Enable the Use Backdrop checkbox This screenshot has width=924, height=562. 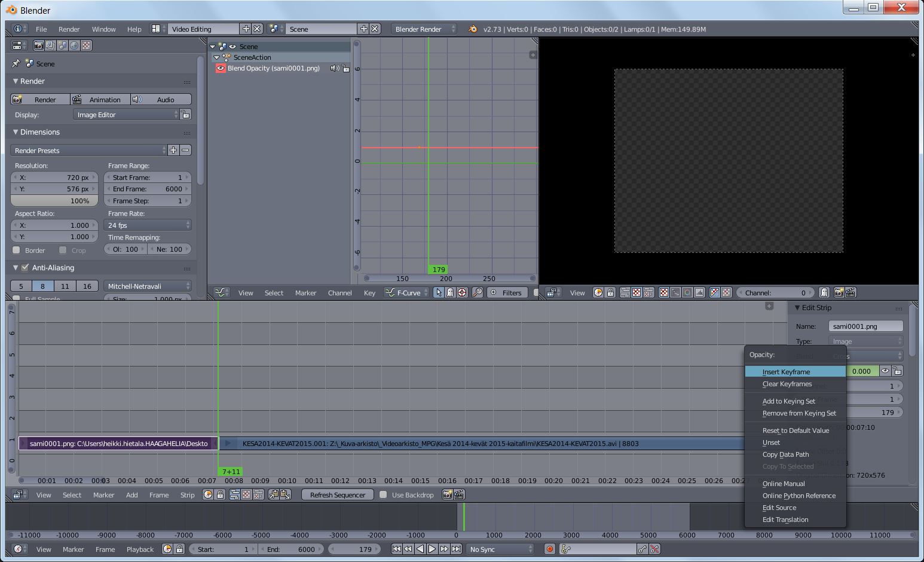383,494
